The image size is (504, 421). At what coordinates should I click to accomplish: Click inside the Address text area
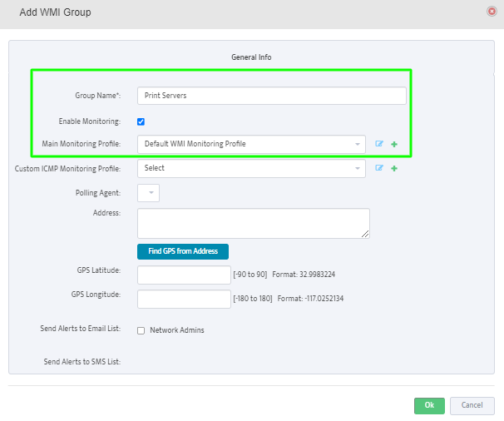(253, 223)
